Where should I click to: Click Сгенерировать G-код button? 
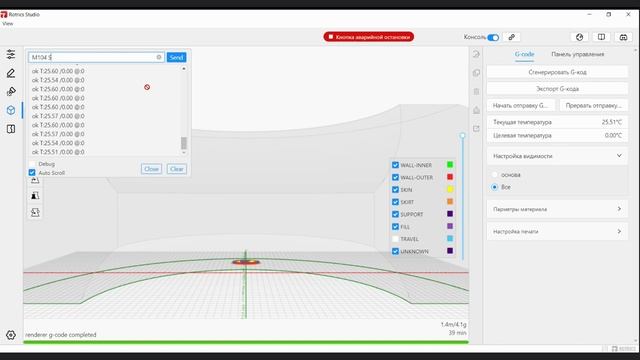[557, 72]
